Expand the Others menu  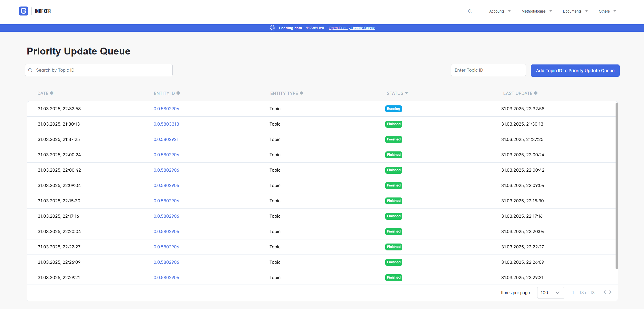click(607, 11)
